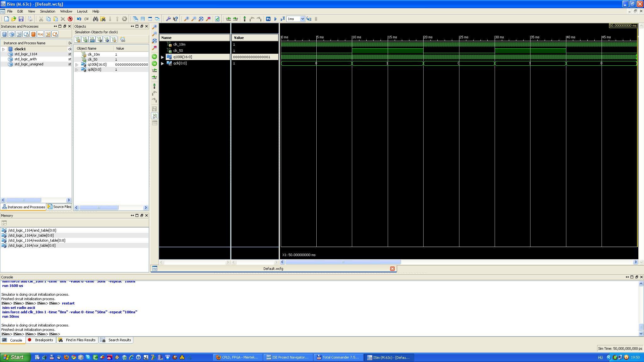Image resolution: width=644 pixels, height=362 pixels.
Task: Expand the q100k[16:0] bus in waveform
Action: (x=163, y=57)
